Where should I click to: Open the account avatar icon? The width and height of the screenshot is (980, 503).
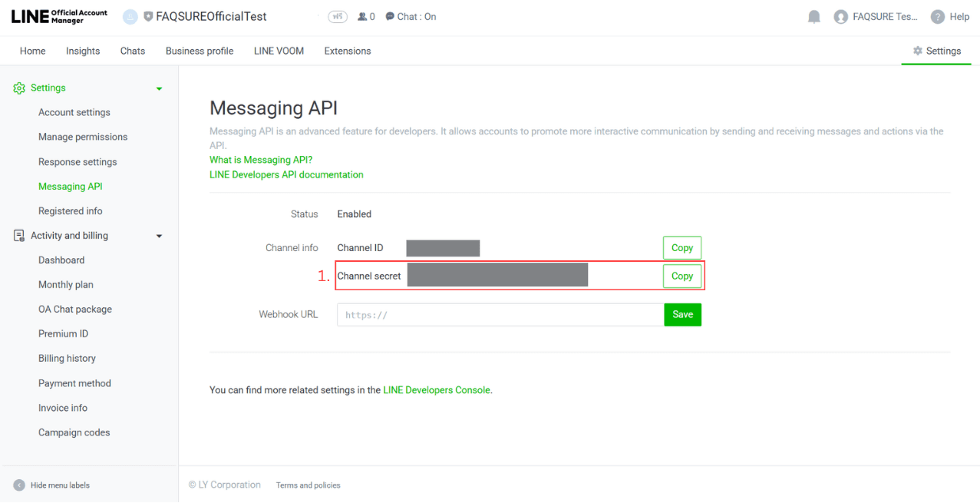click(x=130, y=16)
